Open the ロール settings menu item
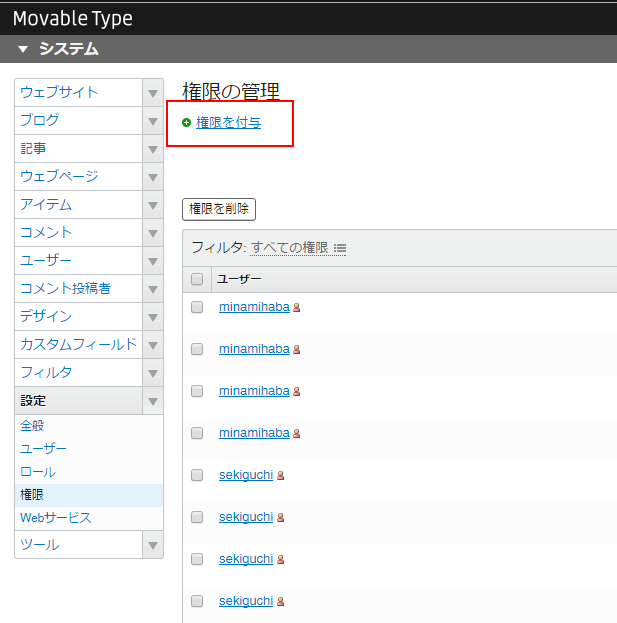 point(38,471)
